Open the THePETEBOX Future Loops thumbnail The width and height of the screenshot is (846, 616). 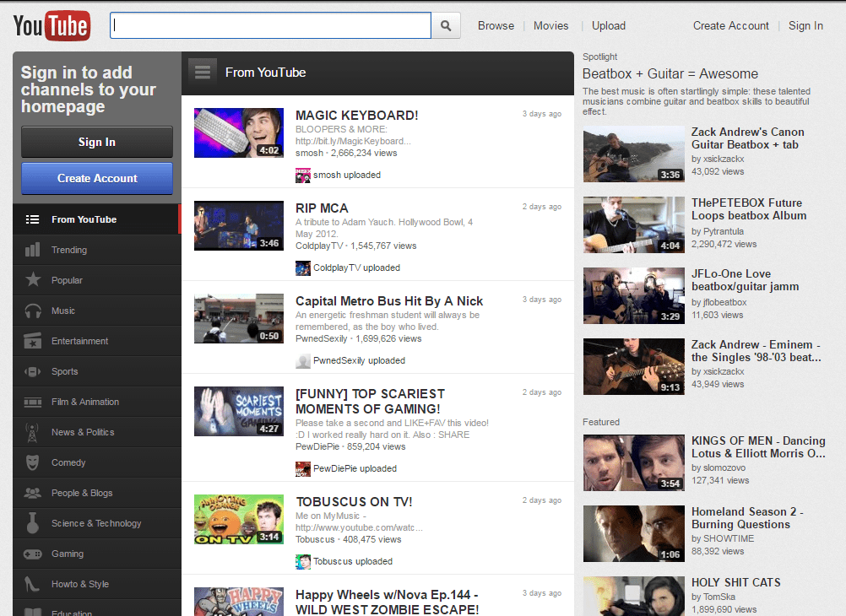pos(634,225)
